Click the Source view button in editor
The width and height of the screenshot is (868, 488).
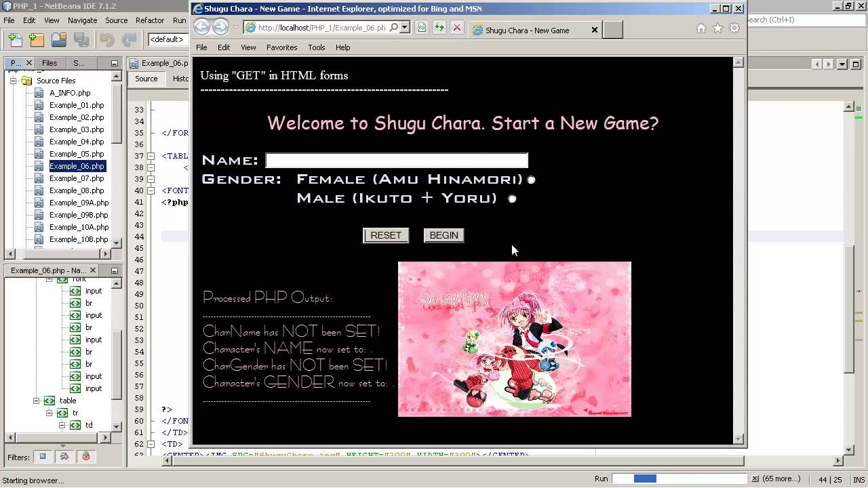pos(146,79)
